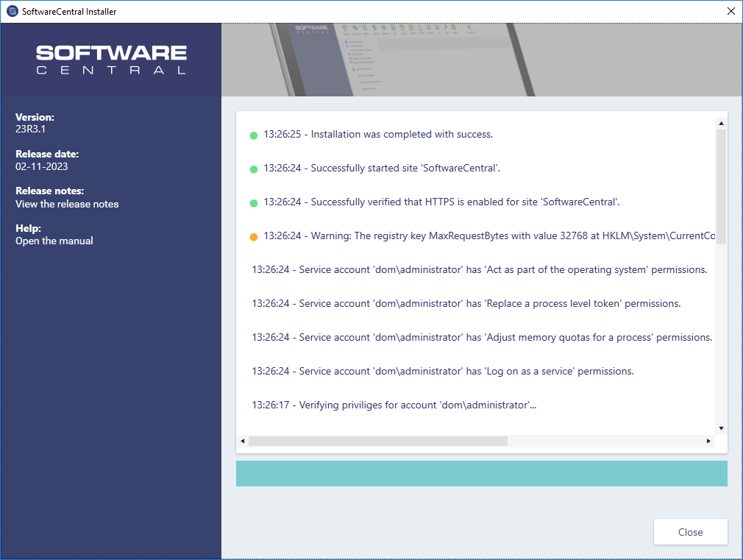Click the green dot beside the HTTPS verified message
743x560 pixels.
(254, 203)
